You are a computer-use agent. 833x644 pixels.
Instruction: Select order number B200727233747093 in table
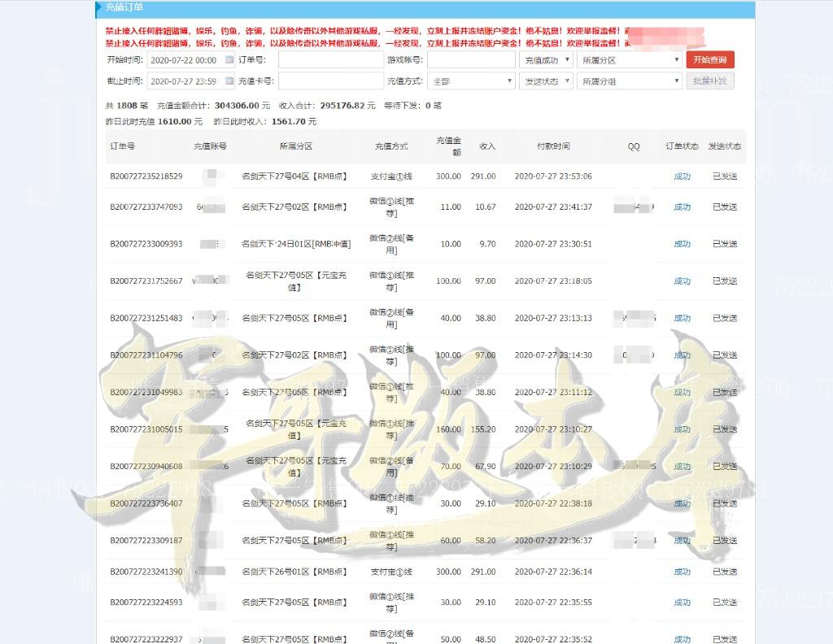[x=146, y=207]
